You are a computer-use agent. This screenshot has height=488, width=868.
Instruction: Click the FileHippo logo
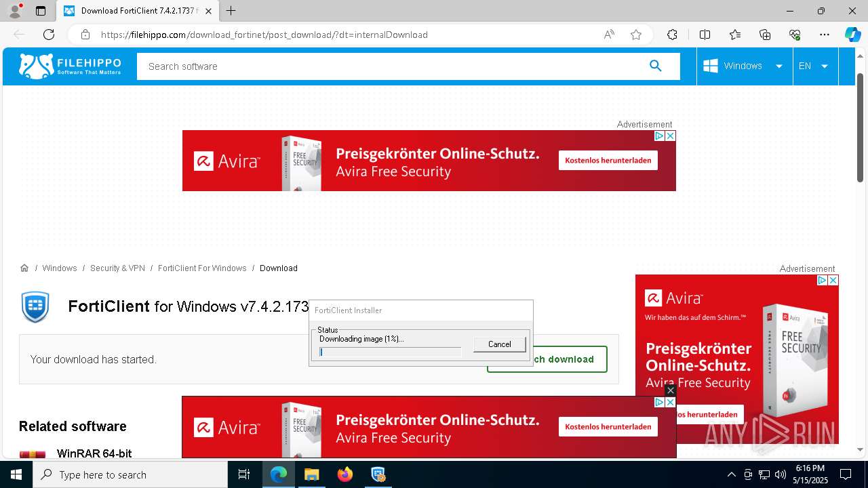71,66
